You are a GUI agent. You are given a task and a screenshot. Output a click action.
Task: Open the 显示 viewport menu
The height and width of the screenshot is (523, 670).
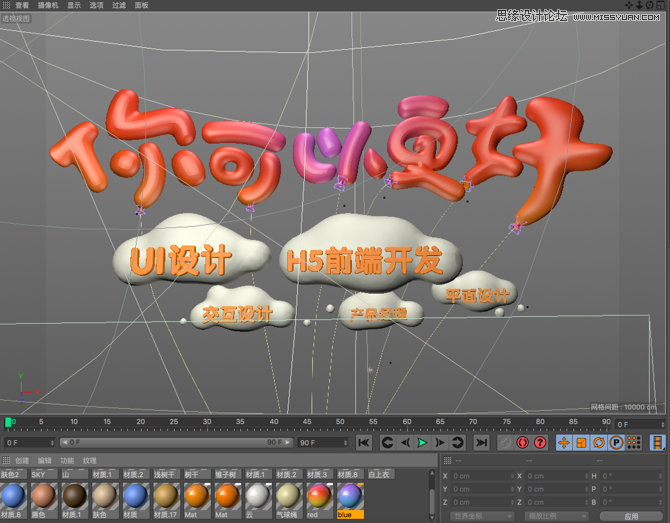pos(74,5)
